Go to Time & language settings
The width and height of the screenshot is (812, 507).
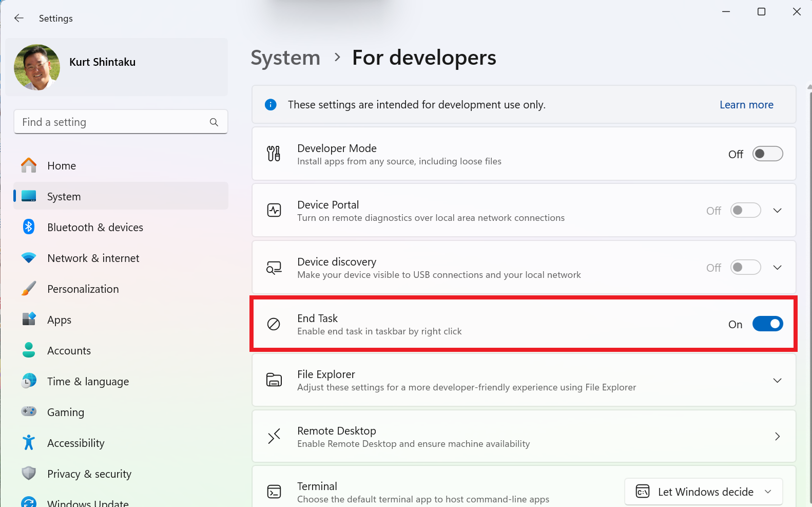pos(88,382)
